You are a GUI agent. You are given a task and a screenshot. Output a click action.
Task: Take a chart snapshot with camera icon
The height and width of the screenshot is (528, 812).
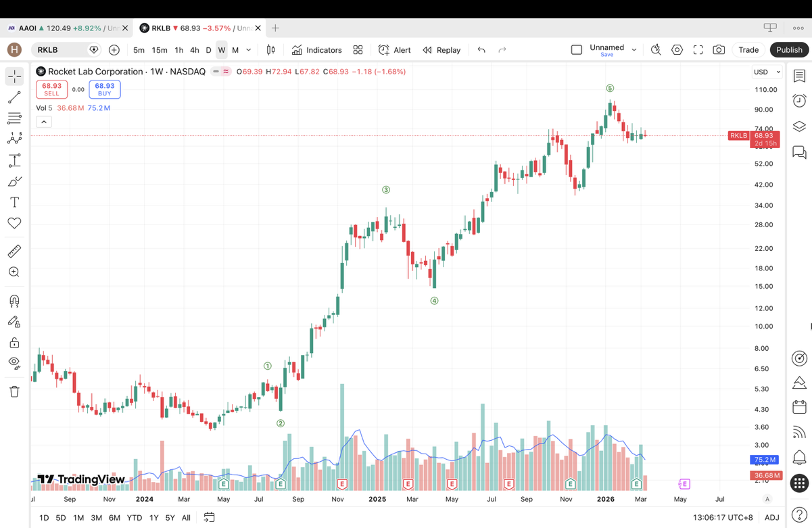click(719, 50)
